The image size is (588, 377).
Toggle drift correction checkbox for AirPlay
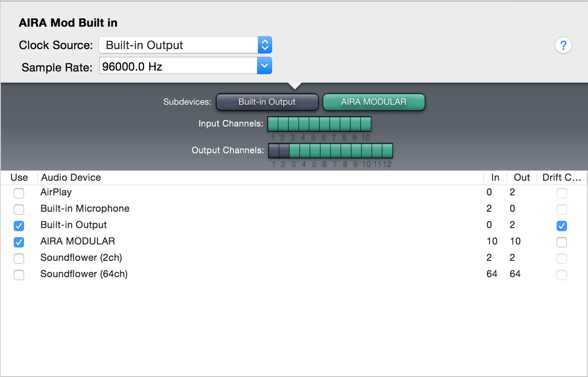coord(561,193)
